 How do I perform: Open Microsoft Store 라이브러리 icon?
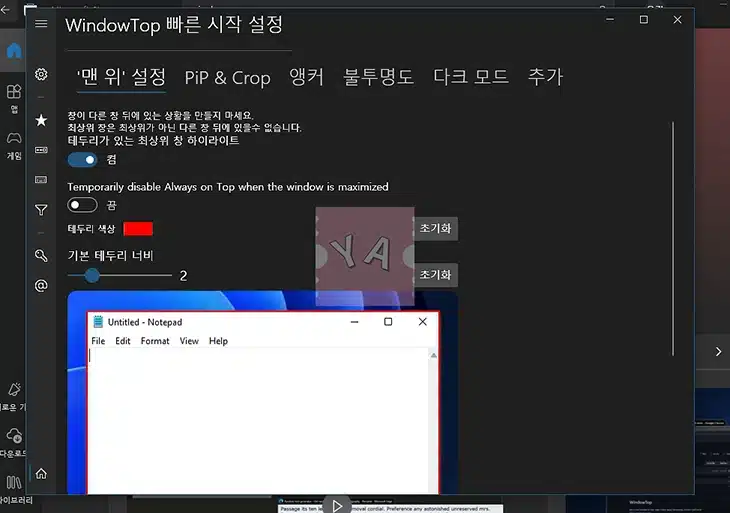pos(14,489)
